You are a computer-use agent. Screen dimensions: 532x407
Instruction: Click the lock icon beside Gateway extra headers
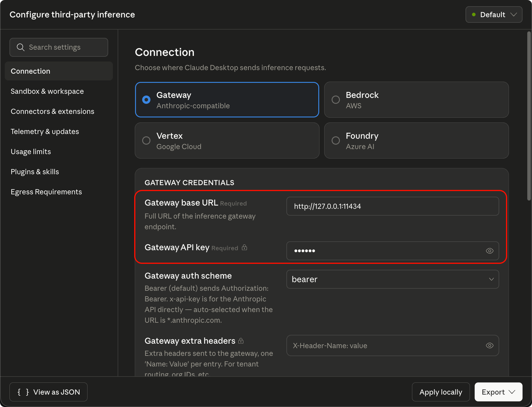pyautogui.click(x=241, y=341)
